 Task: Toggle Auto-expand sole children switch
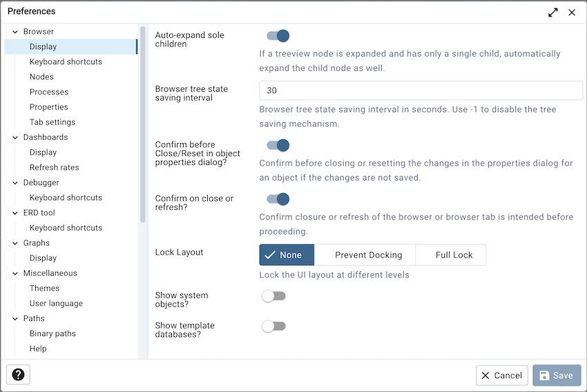coord(278,36)
